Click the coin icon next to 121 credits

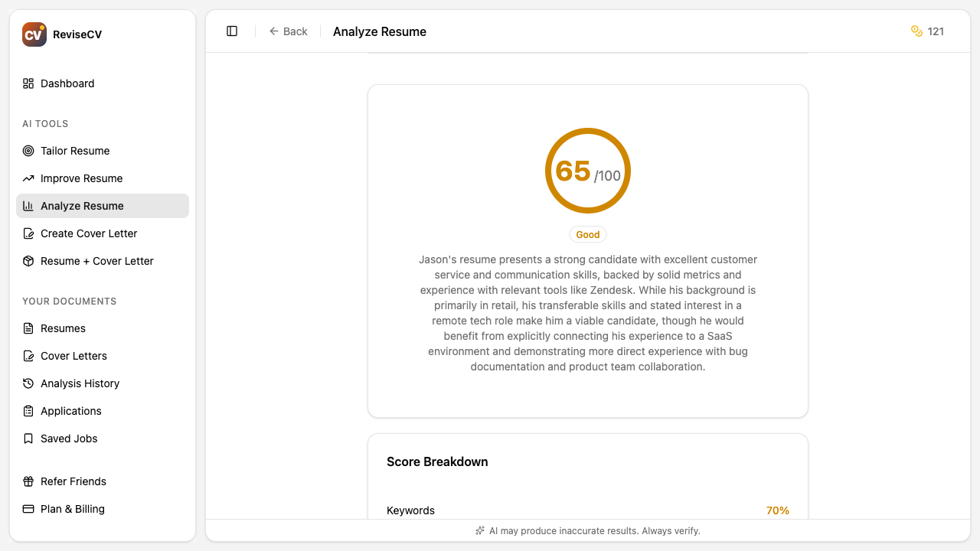coord(916,31)
